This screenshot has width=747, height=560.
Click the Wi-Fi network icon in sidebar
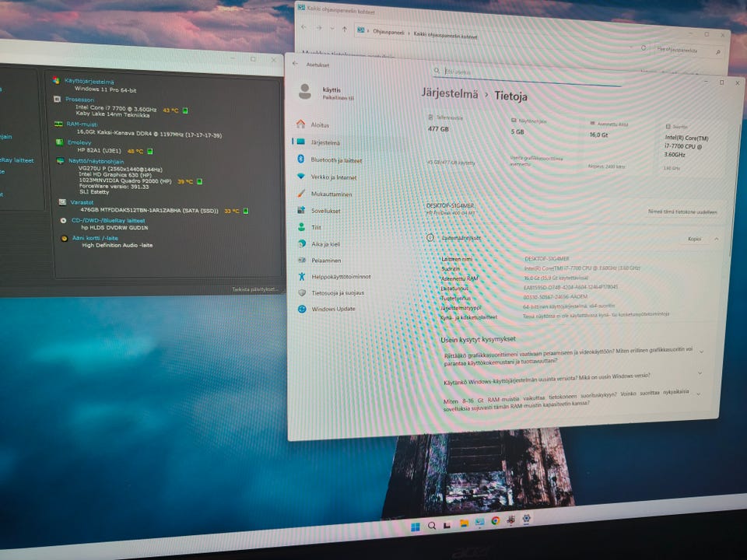pyautogui.click(x=301, y=177)
